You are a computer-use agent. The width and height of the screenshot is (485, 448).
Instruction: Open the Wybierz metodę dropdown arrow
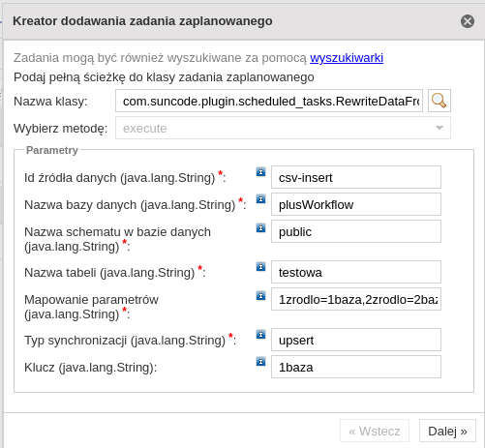(x=440, y=128)
